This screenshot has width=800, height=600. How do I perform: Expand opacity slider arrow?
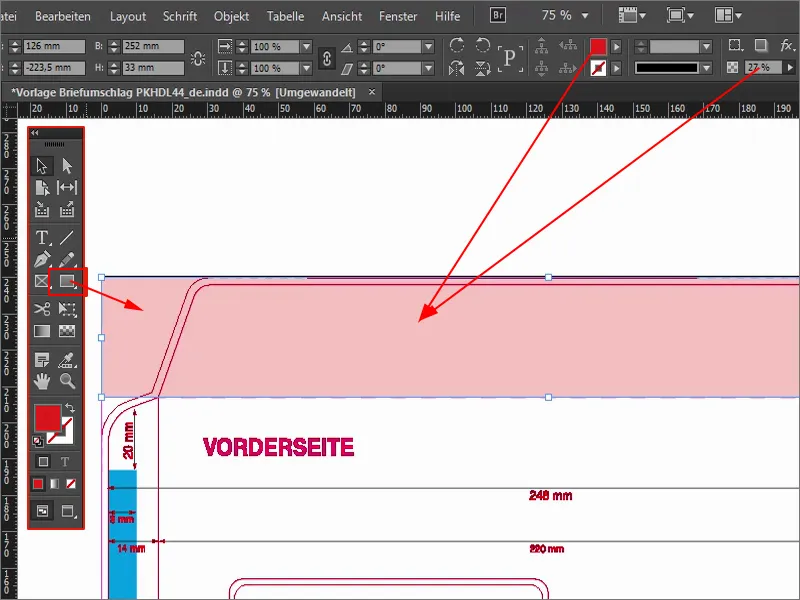point(790,67)
